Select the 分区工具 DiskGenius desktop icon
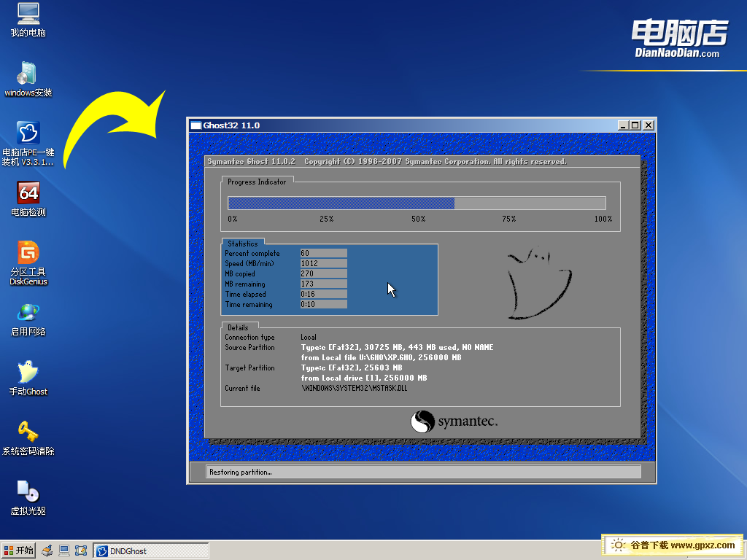The image size is (747, 560). click(28, 263)
